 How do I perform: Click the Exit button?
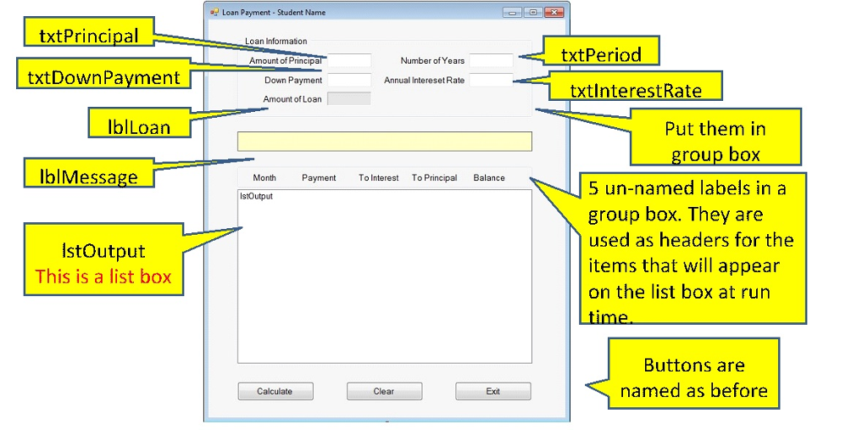click(492, 391)
